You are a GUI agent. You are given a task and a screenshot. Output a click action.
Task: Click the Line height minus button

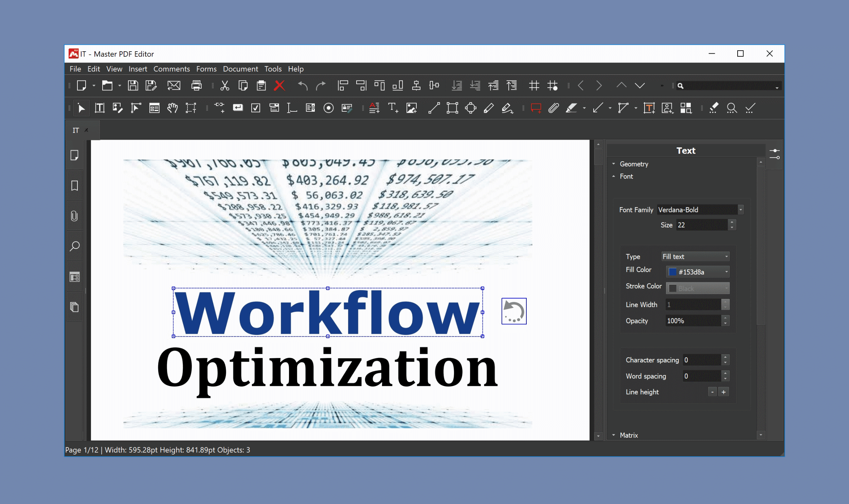(712, 392)
